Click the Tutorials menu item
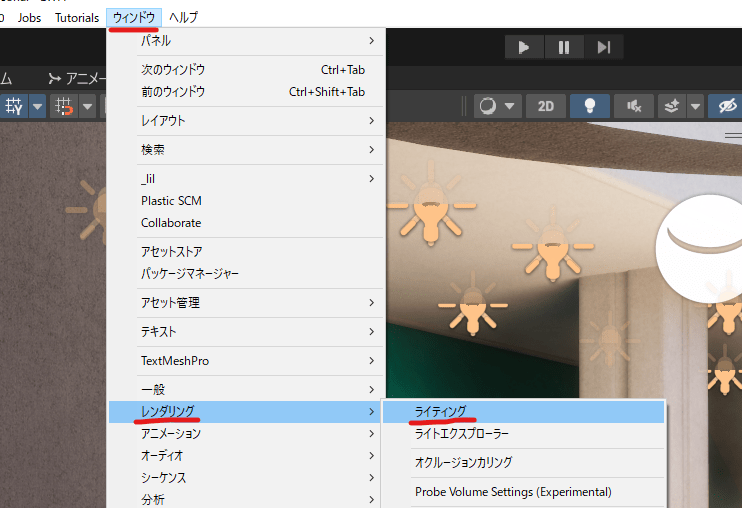The image size is (742, 508). click(x=77, y=18)
